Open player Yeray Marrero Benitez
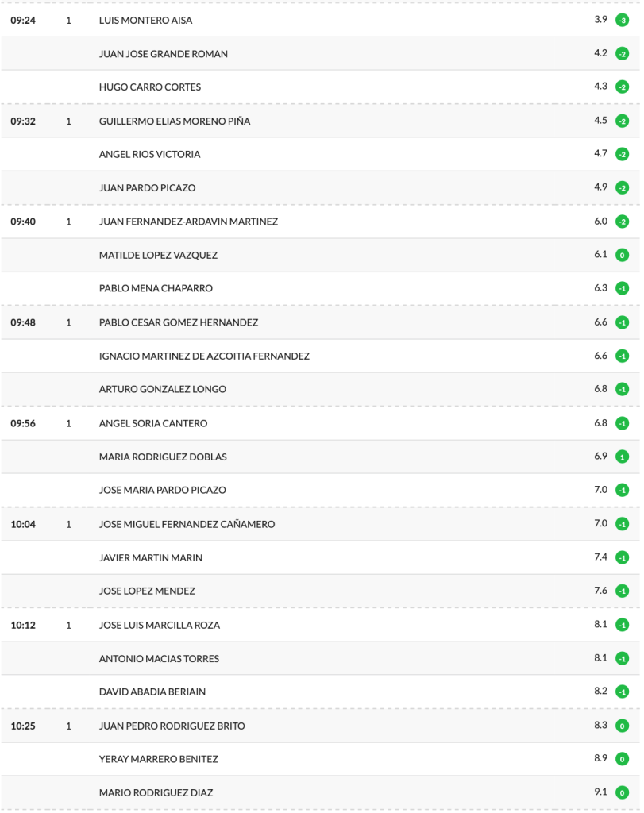This screenshot has height=813, width=644. (158, 760)
